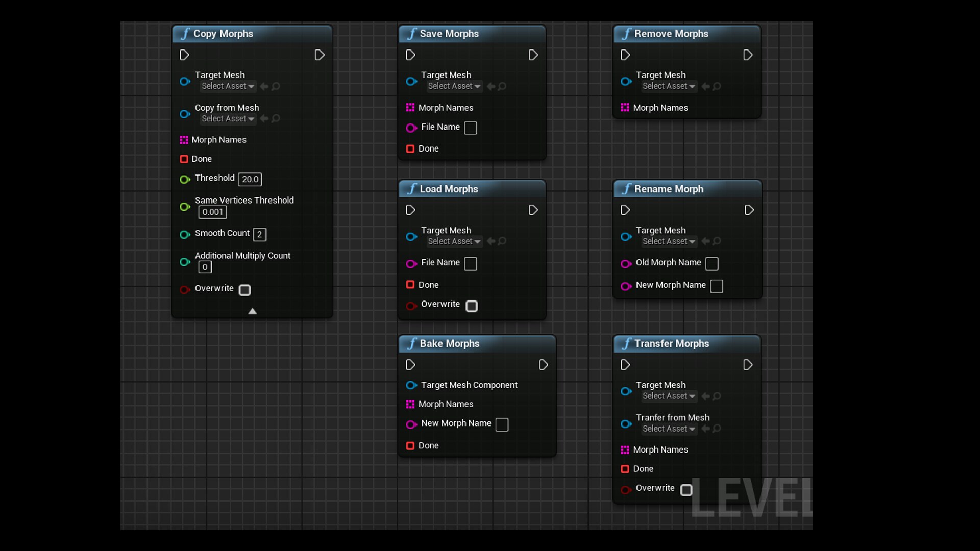Click the New Morph Name box on Rename Morph

tap(717, 286)
